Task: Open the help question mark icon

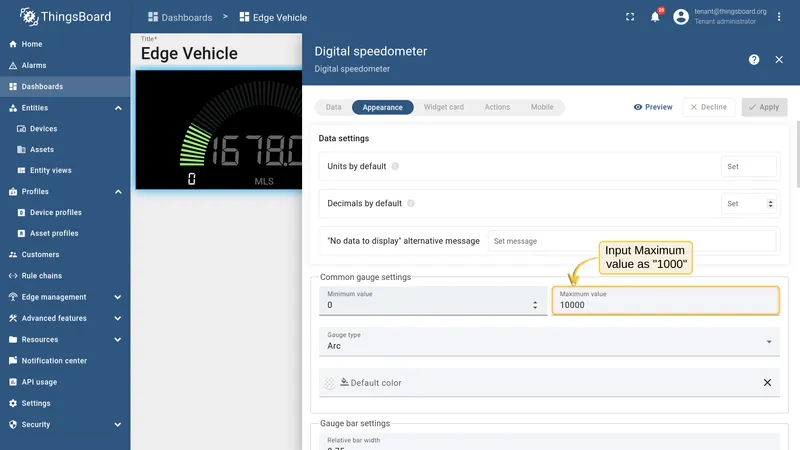Action: tap(754, 60)
